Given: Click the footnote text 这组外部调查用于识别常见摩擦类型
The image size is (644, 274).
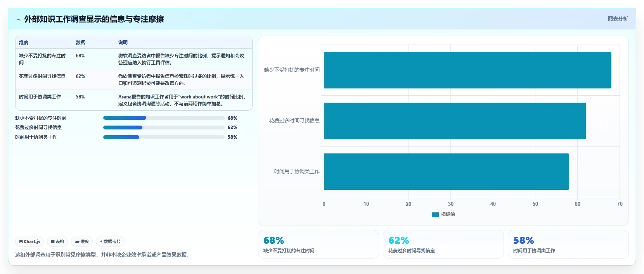Looking at the screenshot, I should point(103,255).
